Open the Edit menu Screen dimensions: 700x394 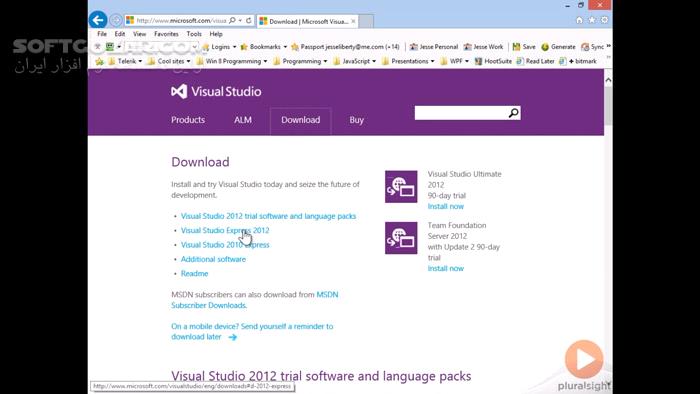pos(120,34)
